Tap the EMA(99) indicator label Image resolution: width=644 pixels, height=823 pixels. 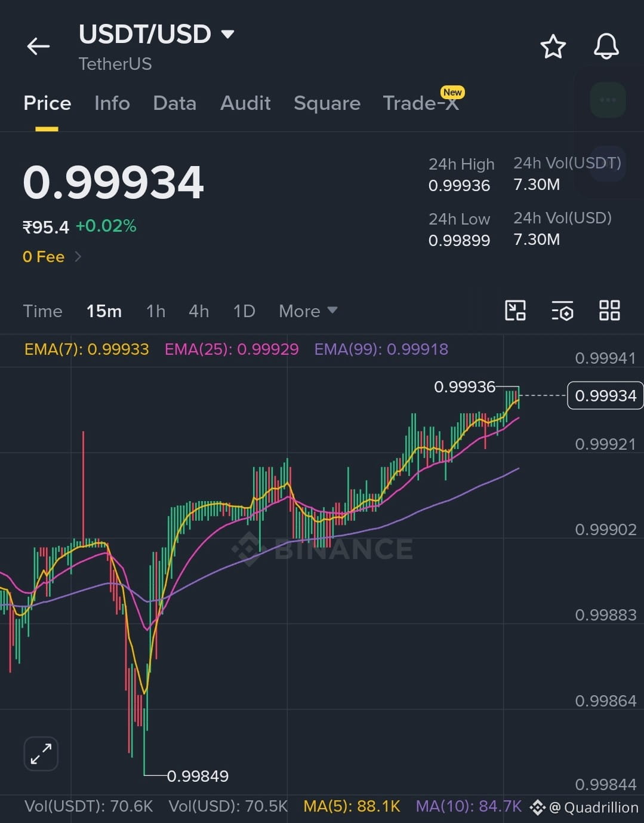[x=381, y=349]
